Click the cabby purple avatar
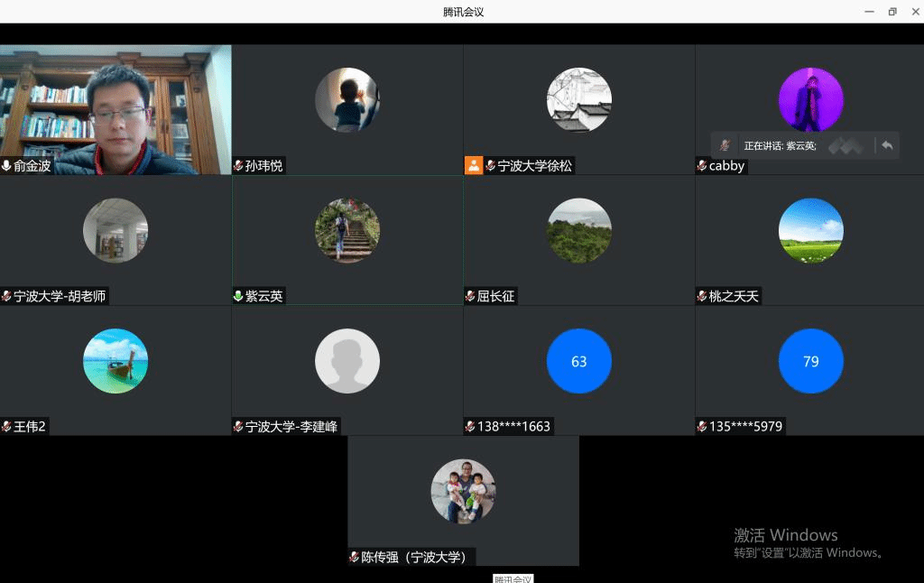The height and width of the screenshot is (583, 924). [x=810, y=99]
